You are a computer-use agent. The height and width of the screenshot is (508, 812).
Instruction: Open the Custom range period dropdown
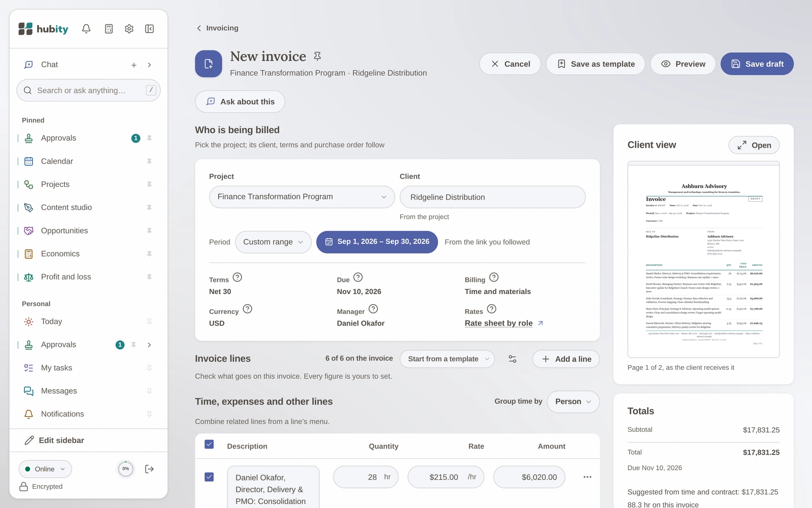(274, 242)
